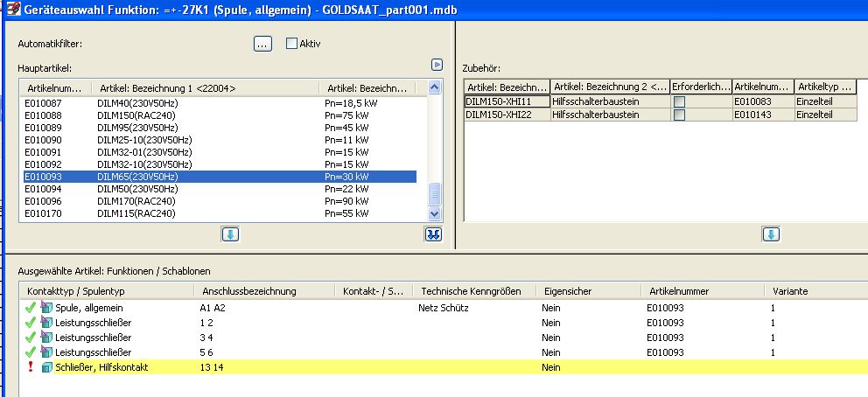Click the play arrow icon above Hauptartikel list

(x=437, y=66)
